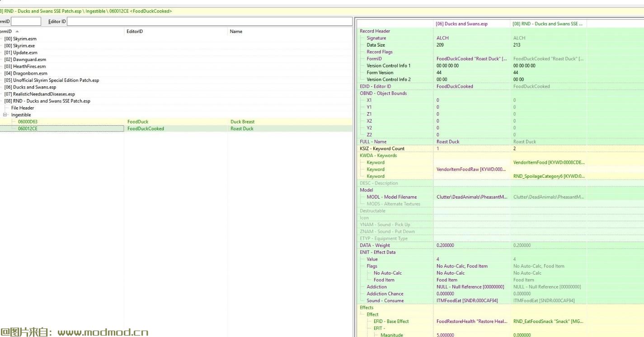Viewport: 644px width, 337px height.
Task: Select the [03] HearthFires.esm plugin
Action: click(x=25, y=66)
